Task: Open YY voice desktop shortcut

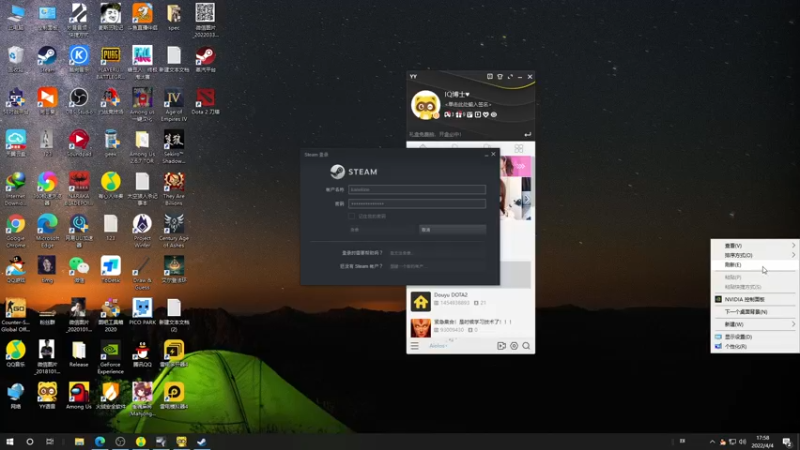Action: (x=47, y=396)
